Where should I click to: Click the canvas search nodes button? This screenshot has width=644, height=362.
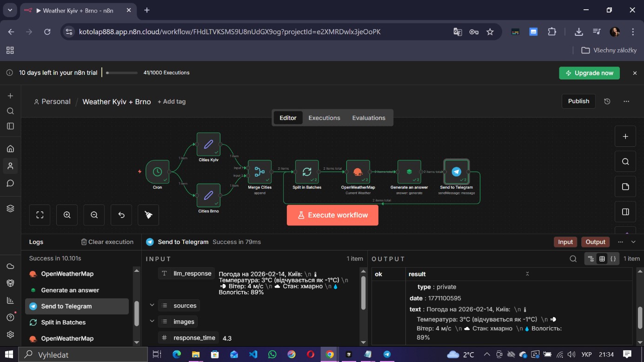[625, 161]
